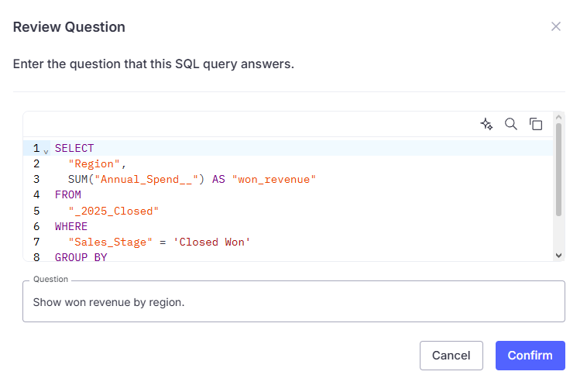Click the SQL editor scrollbar thumb
Image resolution: width=587 pixels, height=392 pixels.
tap(558, 170)
